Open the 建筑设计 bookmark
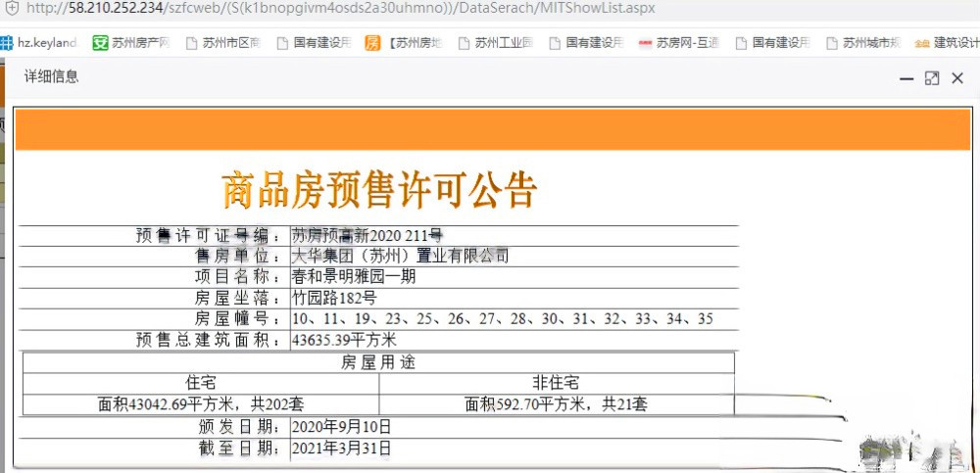The width and height of the screenshot is (980, 473). [947, 43]
